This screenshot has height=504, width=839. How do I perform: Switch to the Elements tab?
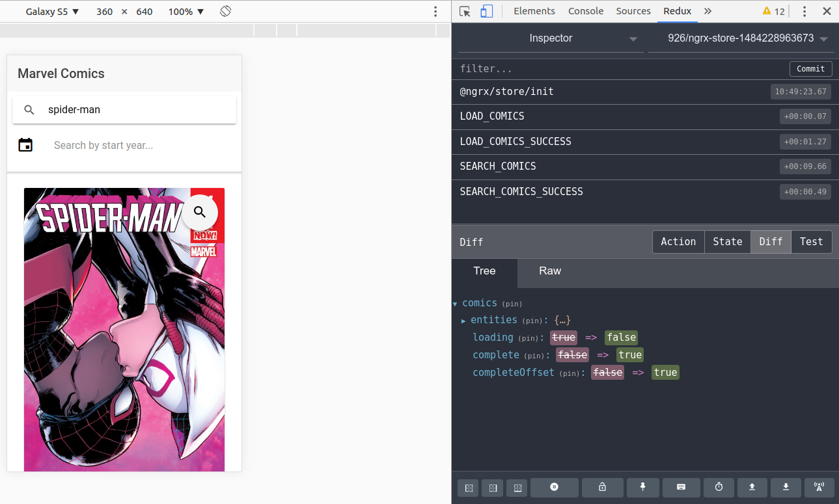pyautogui.click(x=534, y=11)
